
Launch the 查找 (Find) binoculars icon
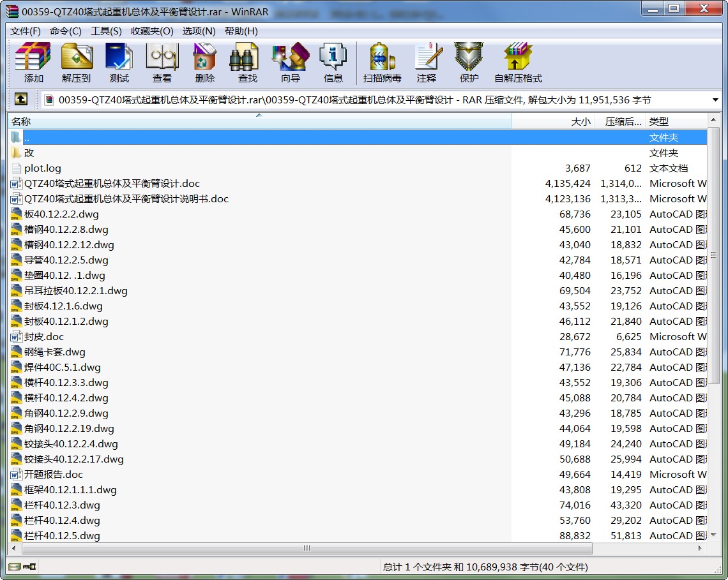[247, 63]
